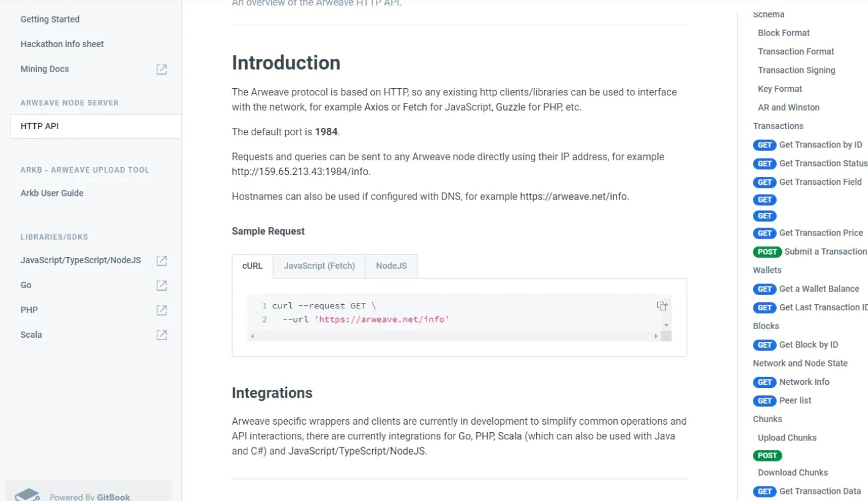Click the Introduction heading

pyautogui.click(x=286, y=63)
